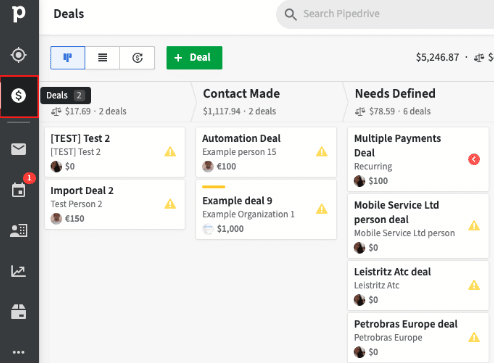Click red overdue icon on Multiple Payments Deal
The height and width of the screenshot is (363, 494).
click(474, 159)
